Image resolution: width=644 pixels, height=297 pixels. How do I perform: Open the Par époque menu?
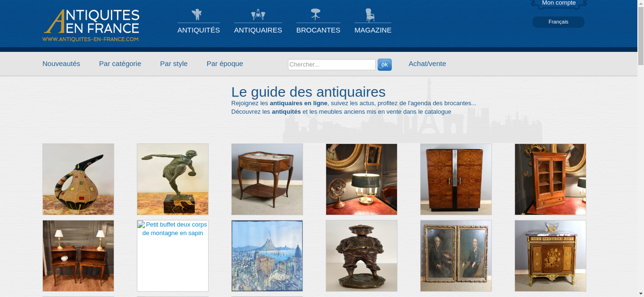click(225, 64)
